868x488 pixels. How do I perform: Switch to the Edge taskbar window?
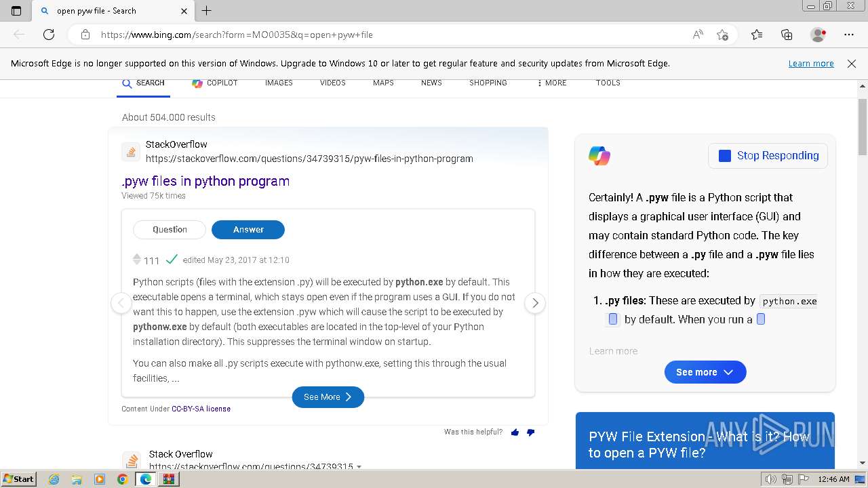click(x=145, y=479)
